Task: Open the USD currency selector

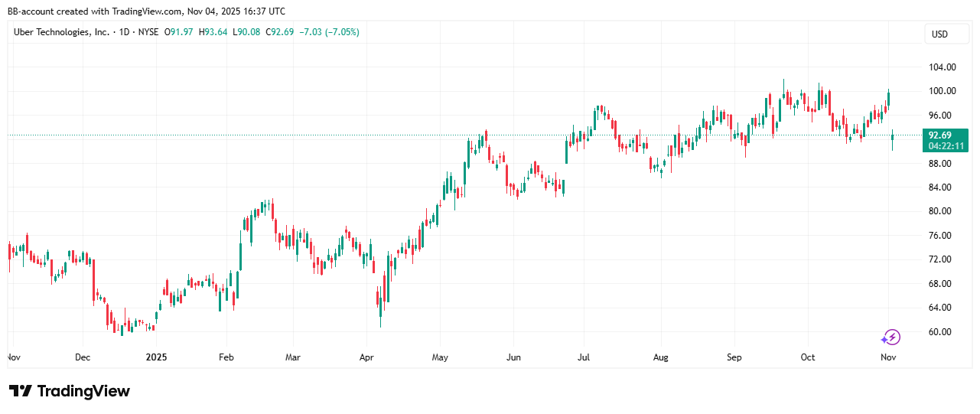Action: pyautogui.click(x=939, y=34)
